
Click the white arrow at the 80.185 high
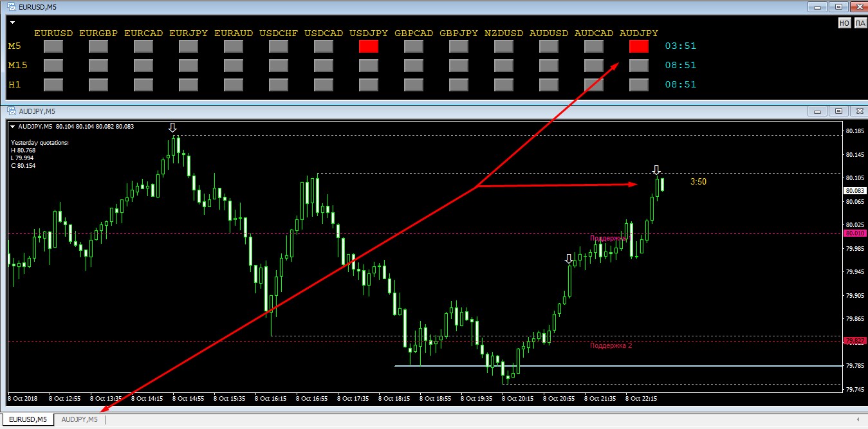tap(172, 127)
